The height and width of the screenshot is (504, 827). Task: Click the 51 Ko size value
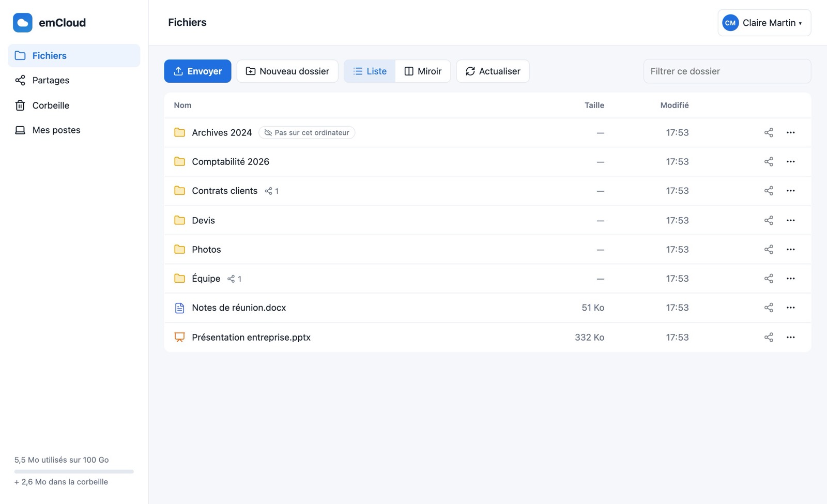pos(593,308)
